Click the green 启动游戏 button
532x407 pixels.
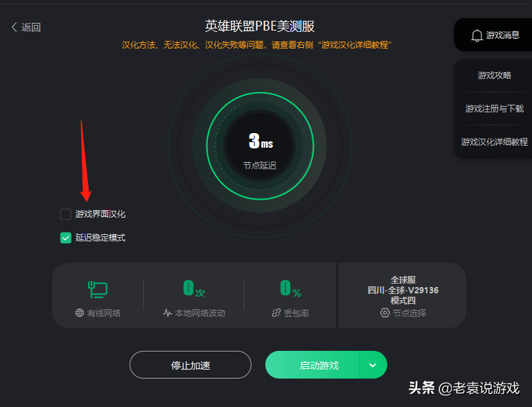[313, 365]
